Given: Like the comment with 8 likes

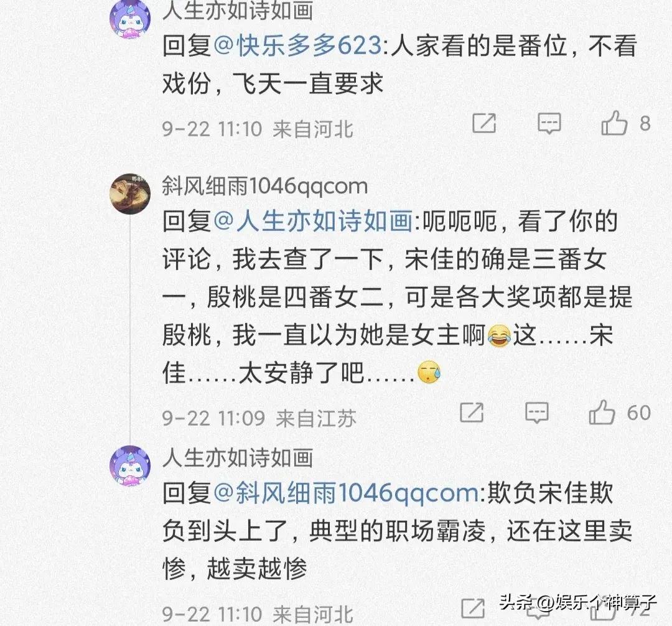Looking at the screenshot, I should tap(614, 123).
